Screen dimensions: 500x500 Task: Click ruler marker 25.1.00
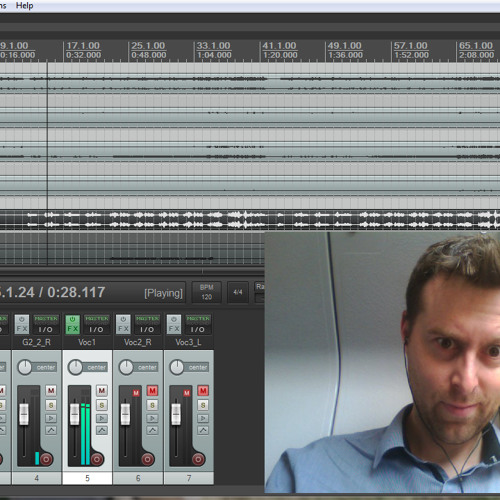coord(148,46)
